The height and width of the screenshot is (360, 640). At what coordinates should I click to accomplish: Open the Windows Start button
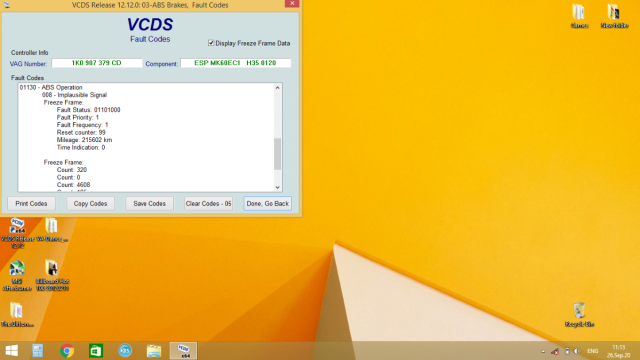click(x=11, y=351)
